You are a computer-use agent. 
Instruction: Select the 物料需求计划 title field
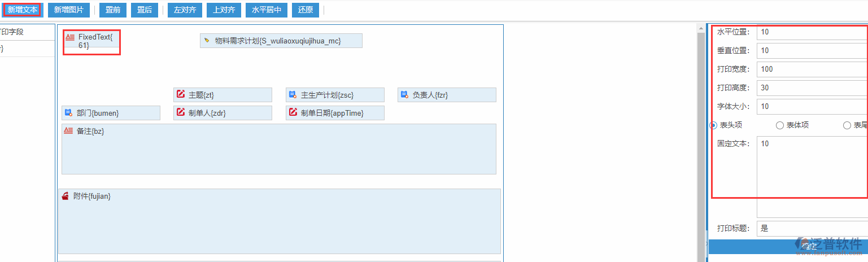[281, 41]
